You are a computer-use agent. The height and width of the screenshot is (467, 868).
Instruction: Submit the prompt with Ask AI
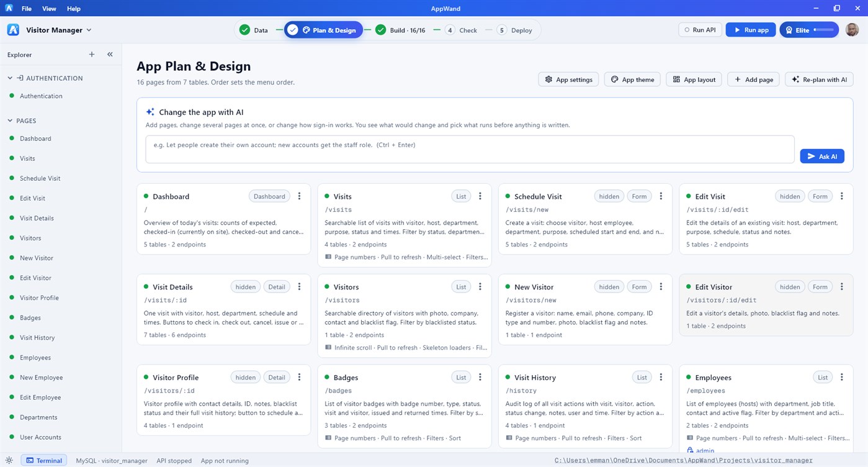[x=822, y=156]
